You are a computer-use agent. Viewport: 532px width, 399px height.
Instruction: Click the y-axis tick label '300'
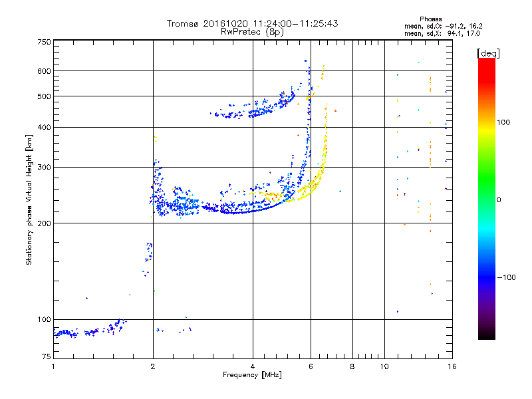click(x=44, y=168)
